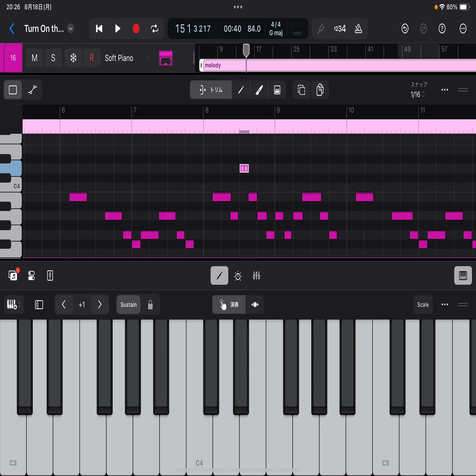Open piano roll editor more options
Screen dimensions: 476x476
[445, 90]
